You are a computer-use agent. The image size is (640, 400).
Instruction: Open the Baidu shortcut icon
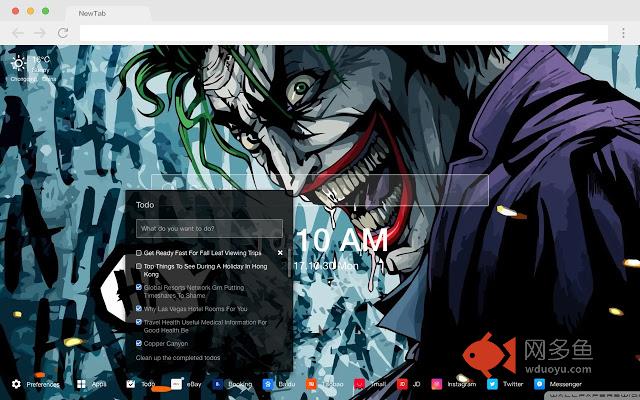268,384
